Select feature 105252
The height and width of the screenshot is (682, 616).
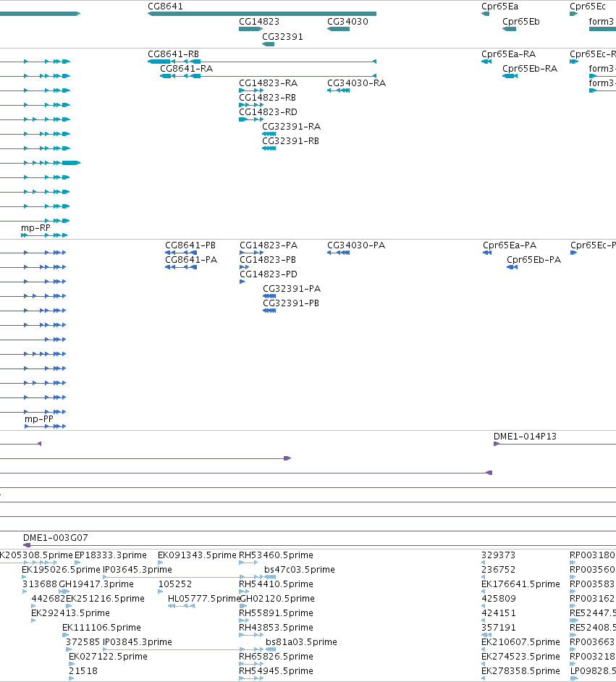[175, 584]
